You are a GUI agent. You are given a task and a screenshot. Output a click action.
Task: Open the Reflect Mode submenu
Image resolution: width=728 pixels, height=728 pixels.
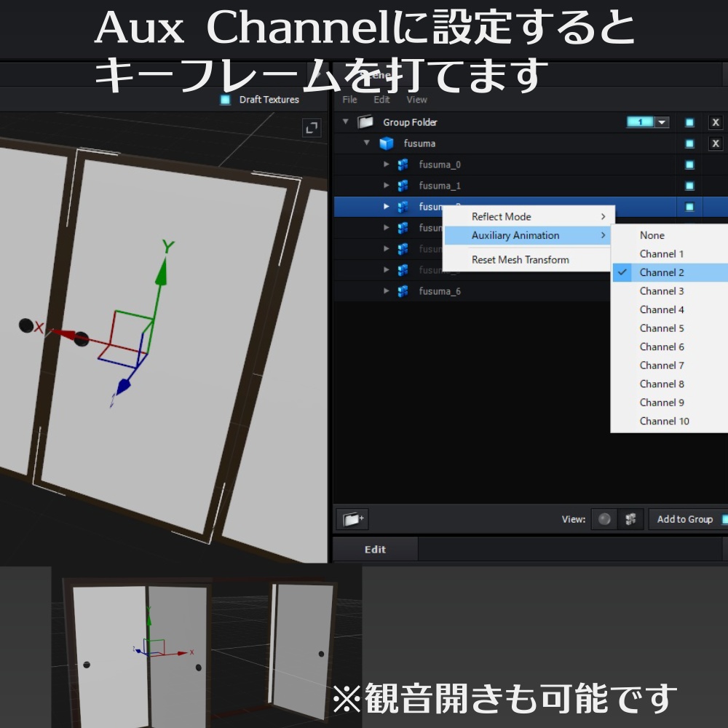(529, 216)
